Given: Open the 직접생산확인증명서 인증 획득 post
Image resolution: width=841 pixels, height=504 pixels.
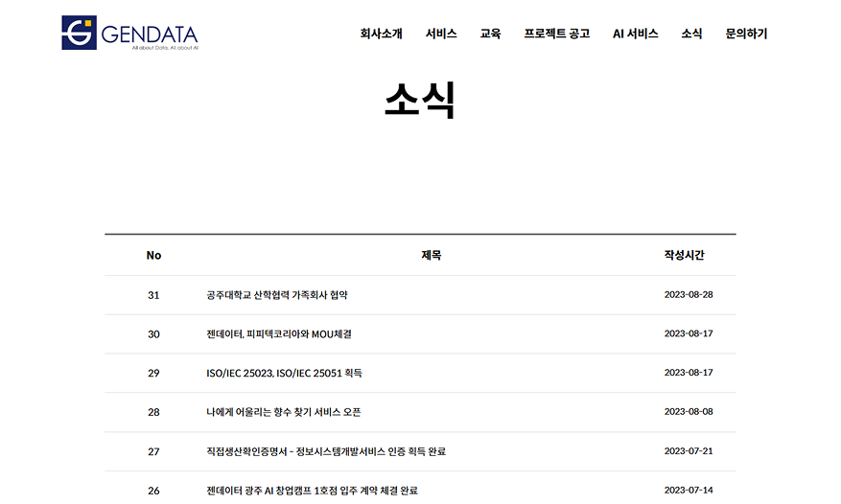Looking at the screenshot, I should pyautogui.click(x=325, y=451).
